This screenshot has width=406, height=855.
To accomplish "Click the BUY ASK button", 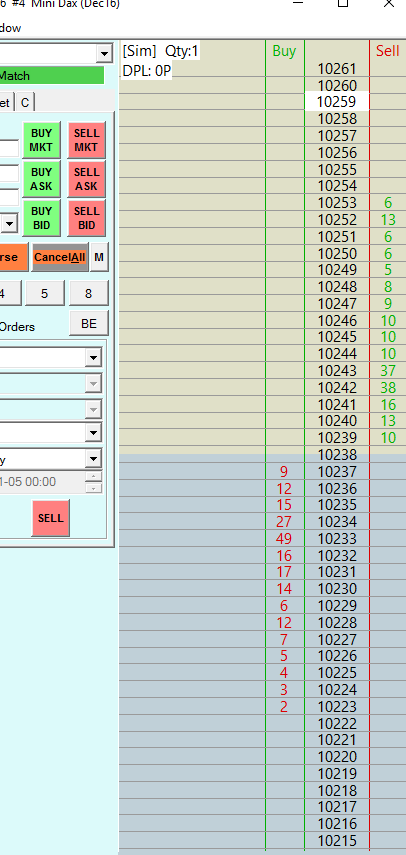I will 41,179.
